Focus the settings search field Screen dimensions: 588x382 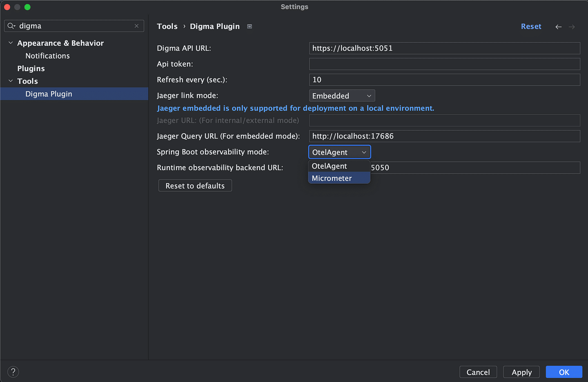pos(74,26)
